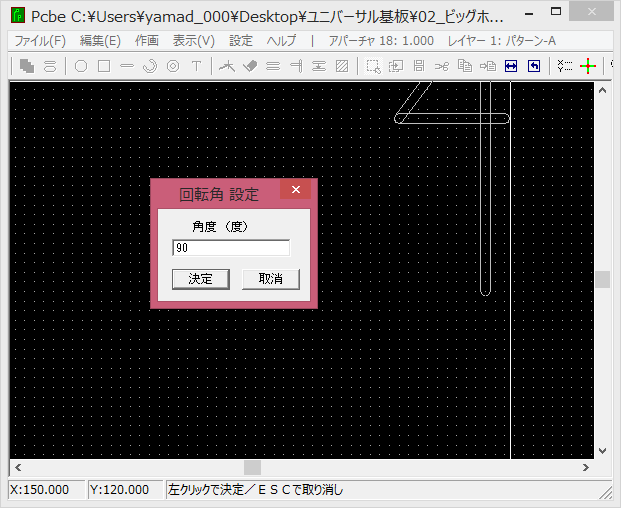Activate the text tool
The width and height of the screenshot is (621, 508).
[196, 66]
